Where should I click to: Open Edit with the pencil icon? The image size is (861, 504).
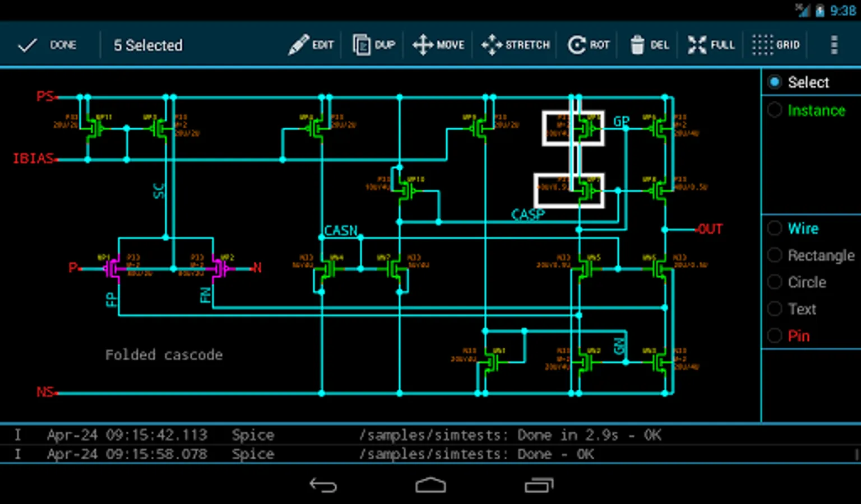tap(311, 45)
